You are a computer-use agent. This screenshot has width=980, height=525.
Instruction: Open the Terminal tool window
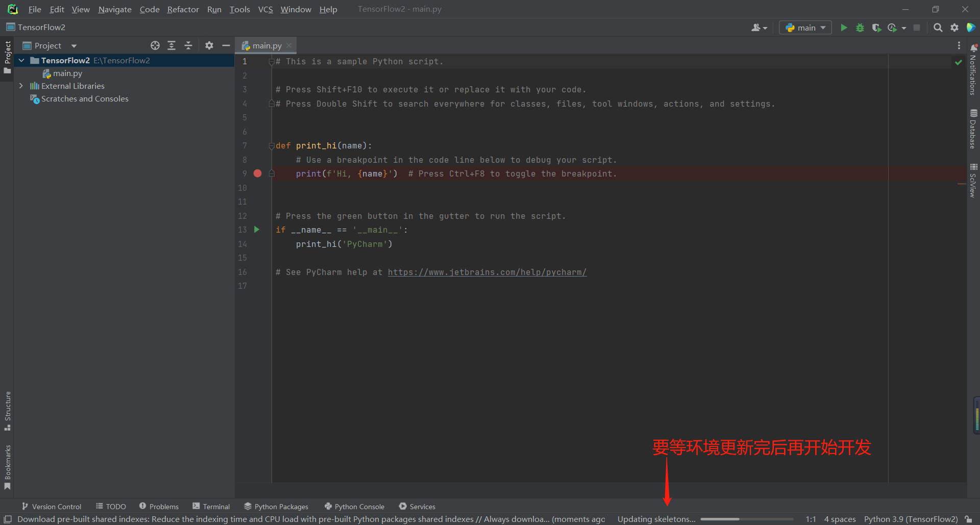pos(211,506)
